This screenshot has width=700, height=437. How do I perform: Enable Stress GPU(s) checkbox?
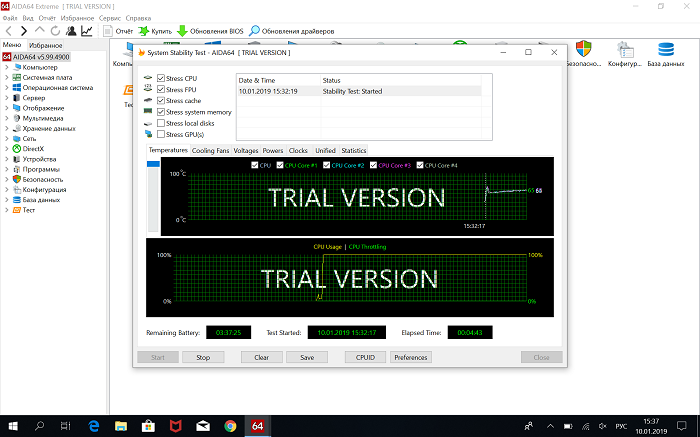coord(161,134)
